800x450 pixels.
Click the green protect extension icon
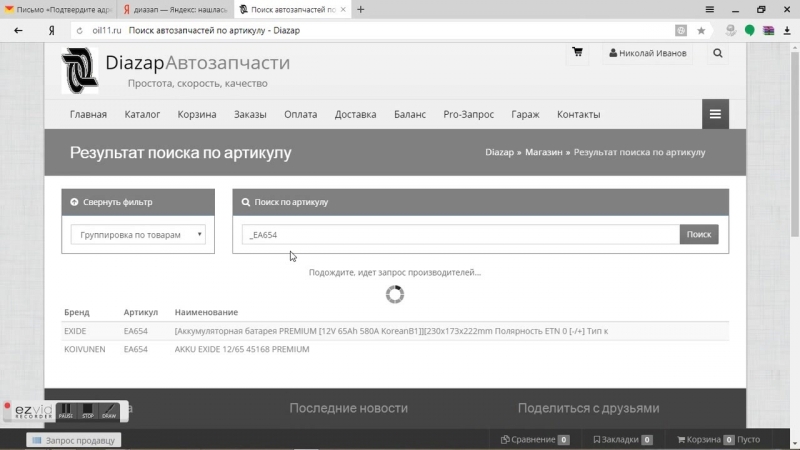click(749, 31)
